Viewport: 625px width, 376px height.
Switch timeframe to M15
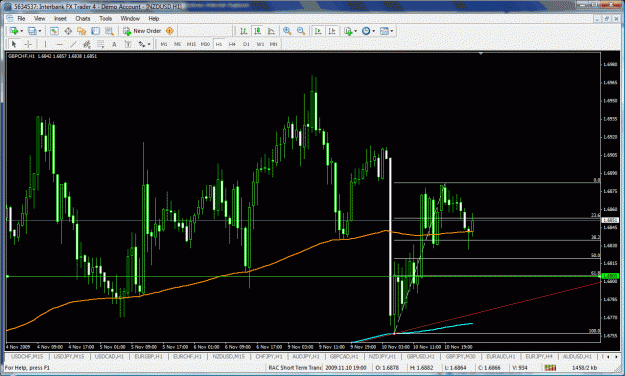pyautogui.click(x=191, y=44)
